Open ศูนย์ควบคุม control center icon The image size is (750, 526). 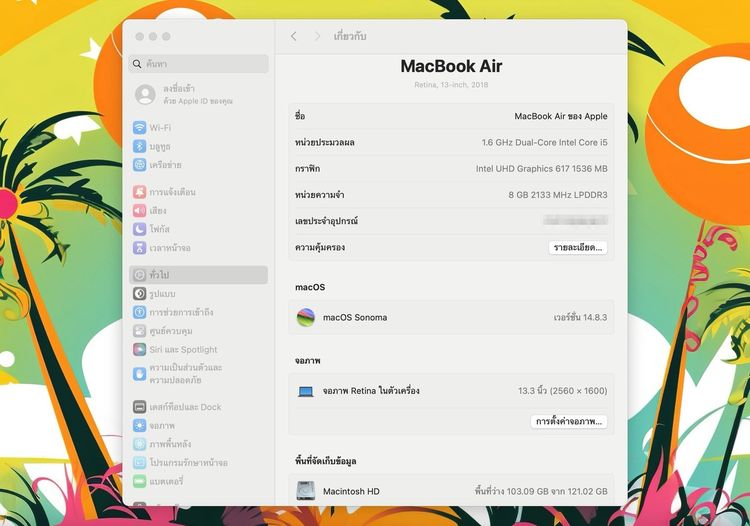click(139, 331)
